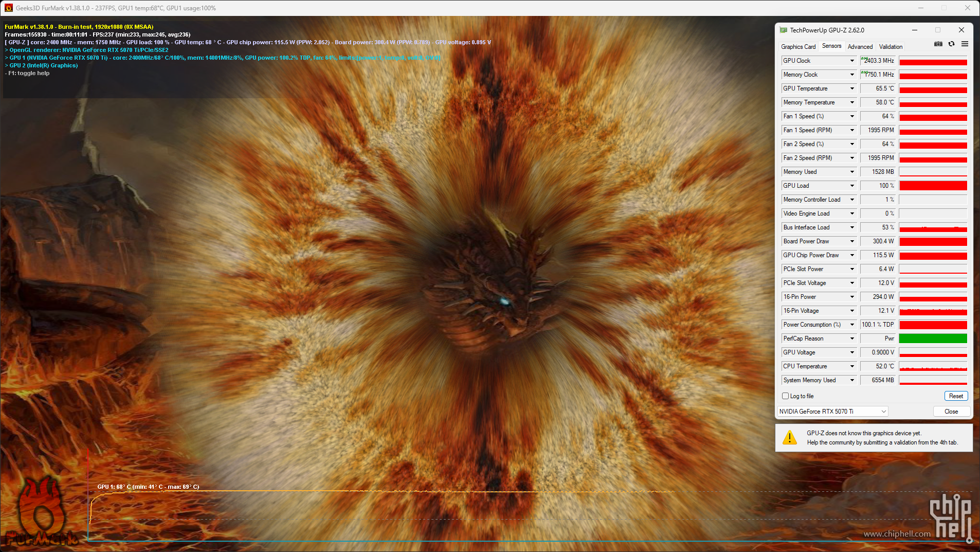Click the Board Power Draw value 300.4 W
This screenshot has height=552, width=980.
(x=878, y=241)
